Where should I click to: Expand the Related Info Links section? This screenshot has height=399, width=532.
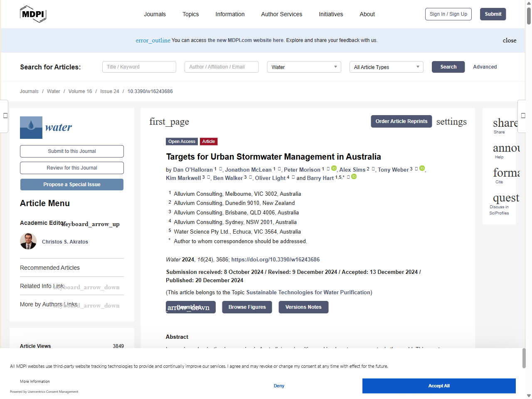pos(86,287)
